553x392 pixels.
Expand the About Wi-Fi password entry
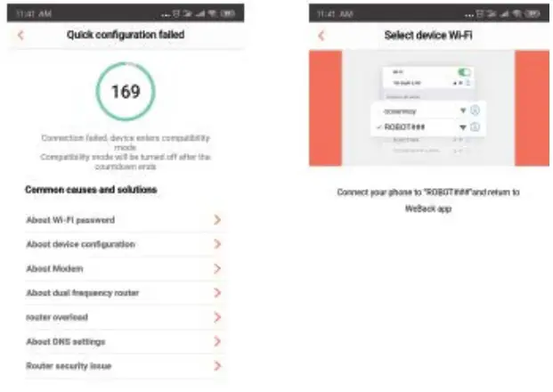click(x=217, y=219)
